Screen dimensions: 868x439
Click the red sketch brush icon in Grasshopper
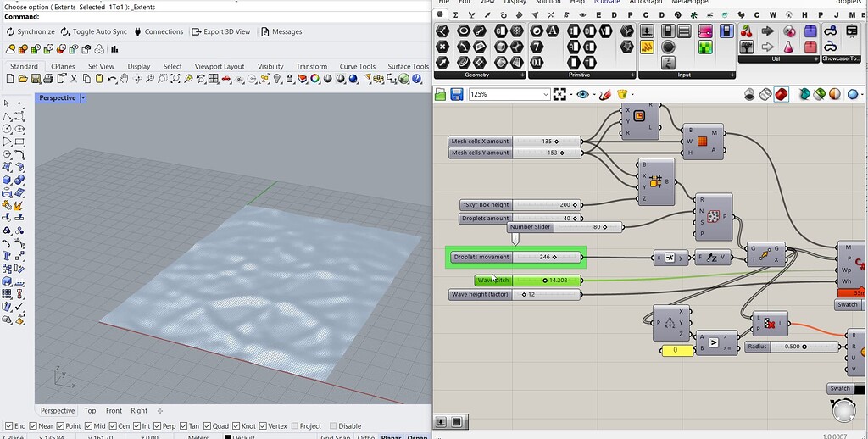point(605,94)
